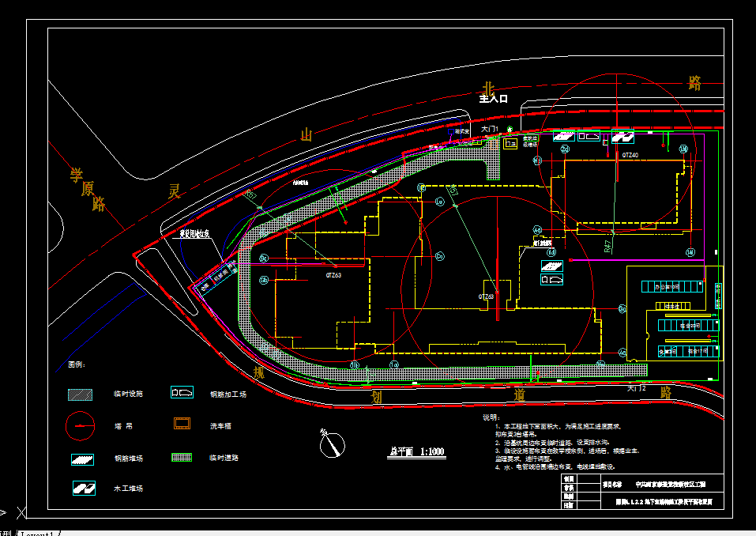The width and height of the screenshot is (756, 536).
Task: Select the woodwork yard symbol beside QTZ40 crane
Action: coord(622,138)
